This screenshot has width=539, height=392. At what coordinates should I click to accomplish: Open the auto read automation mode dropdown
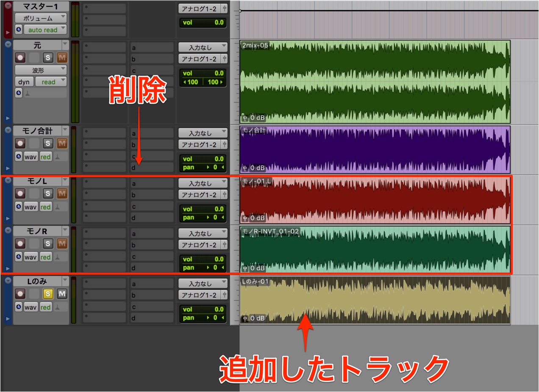pos(45,30)
